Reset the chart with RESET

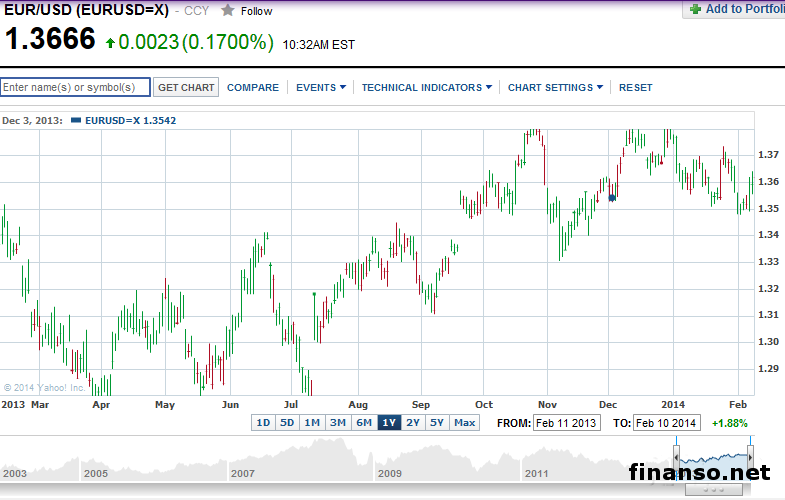[635, 88]
